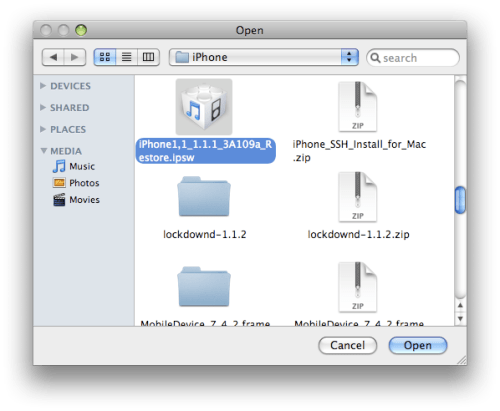The image size is (500, 411).
Task: Switch to column view mode
Action: click(148, 57)
